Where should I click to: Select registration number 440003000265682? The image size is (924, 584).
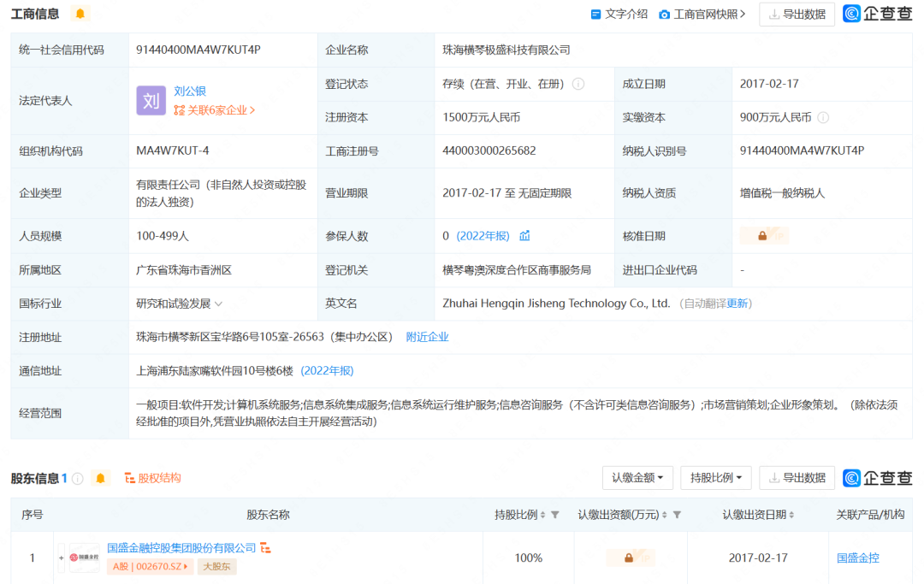[x=489, y=151]
